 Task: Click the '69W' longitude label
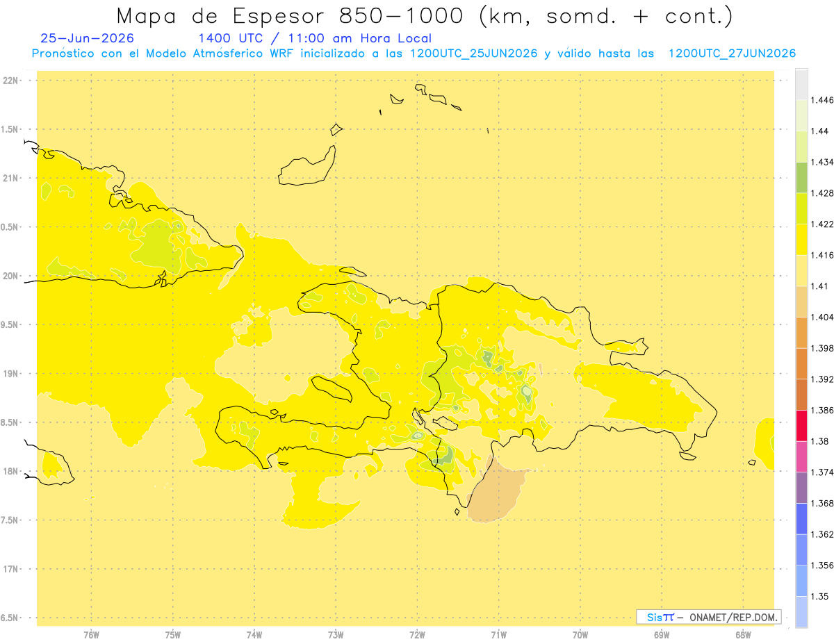(662, 634)
